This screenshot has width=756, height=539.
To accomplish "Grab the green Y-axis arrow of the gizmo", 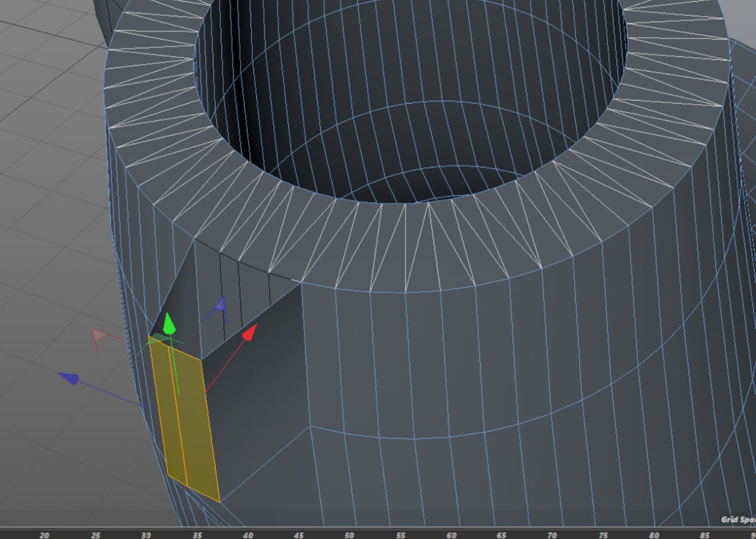I will [169, 323].
